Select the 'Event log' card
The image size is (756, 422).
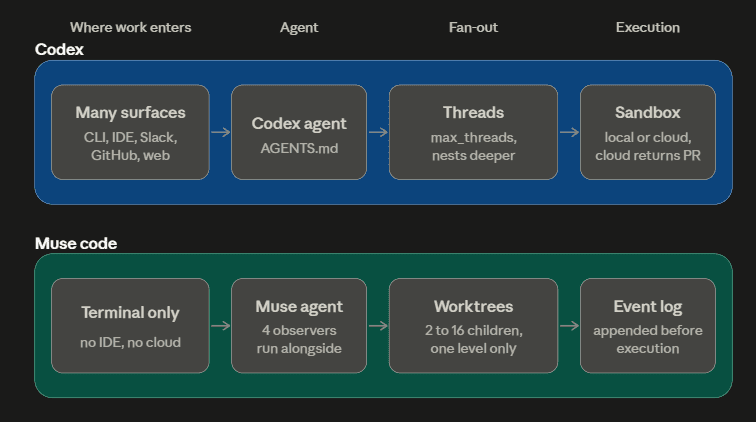[648, 326]
